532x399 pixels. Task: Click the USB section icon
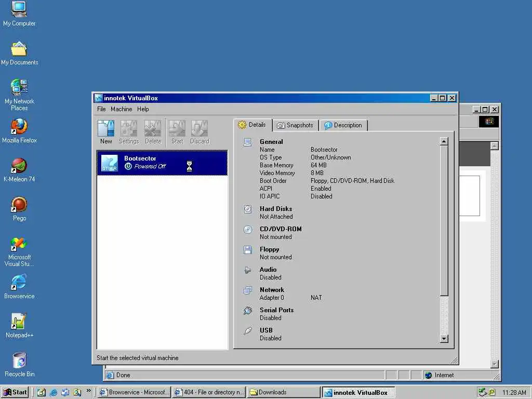click(248, 331)
